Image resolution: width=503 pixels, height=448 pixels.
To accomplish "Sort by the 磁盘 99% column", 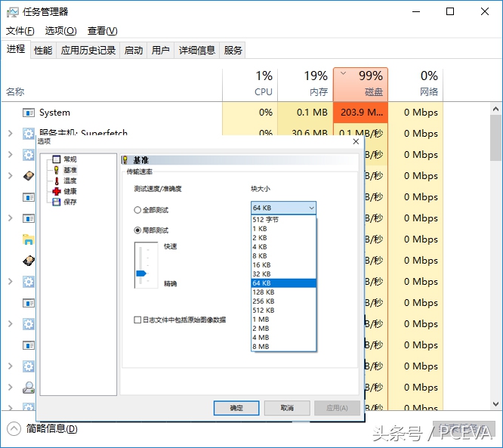I will point(360,85).
